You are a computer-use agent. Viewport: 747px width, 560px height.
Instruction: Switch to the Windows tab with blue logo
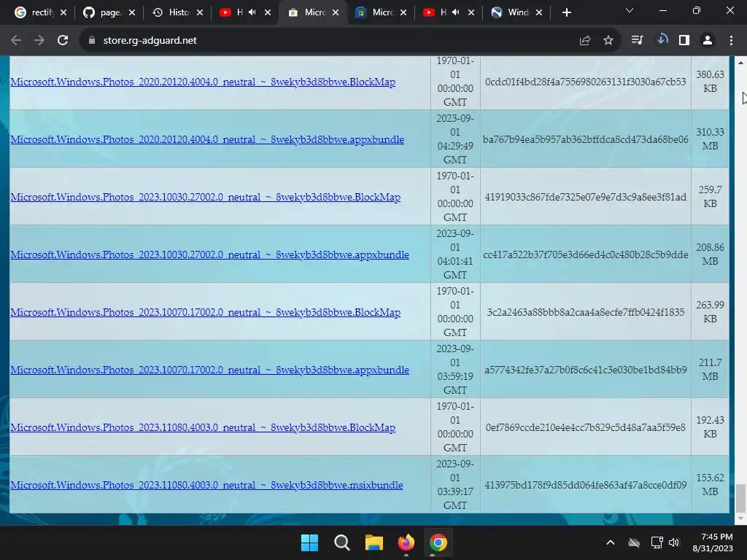point(516,12)
